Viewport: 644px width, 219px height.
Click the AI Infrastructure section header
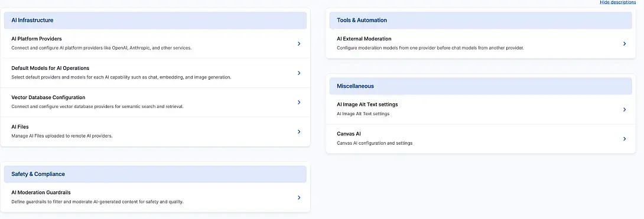tap(155, 20)
